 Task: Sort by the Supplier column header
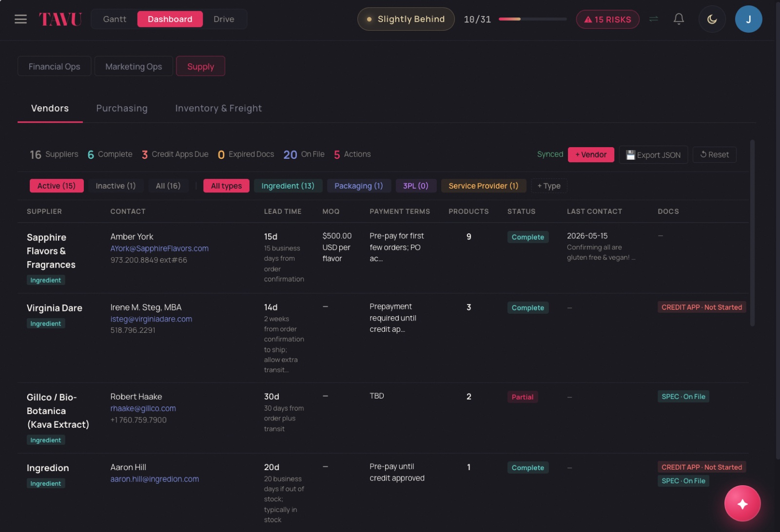pos(44,211)
